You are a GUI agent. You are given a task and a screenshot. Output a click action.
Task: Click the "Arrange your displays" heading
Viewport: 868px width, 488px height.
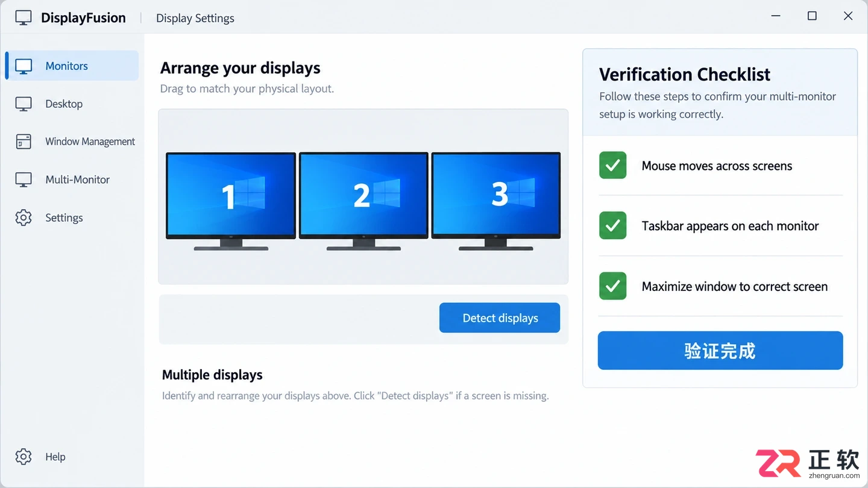pyautogui.click(x=241, y=68)
